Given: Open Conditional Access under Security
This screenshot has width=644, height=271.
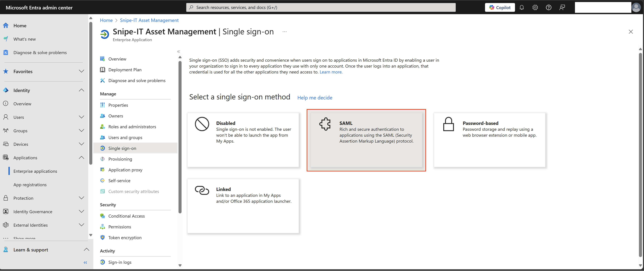Looking at the screenshot, I should click(x=126, y=216).
